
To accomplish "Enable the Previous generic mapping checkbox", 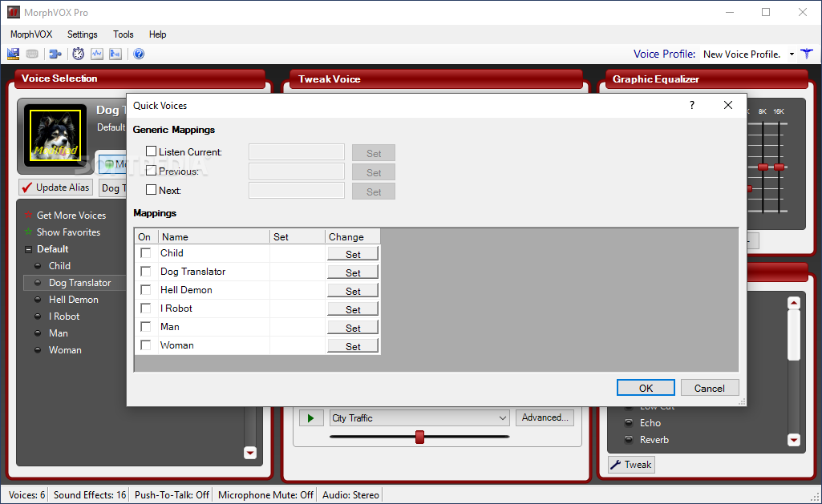I will point(151,171).
